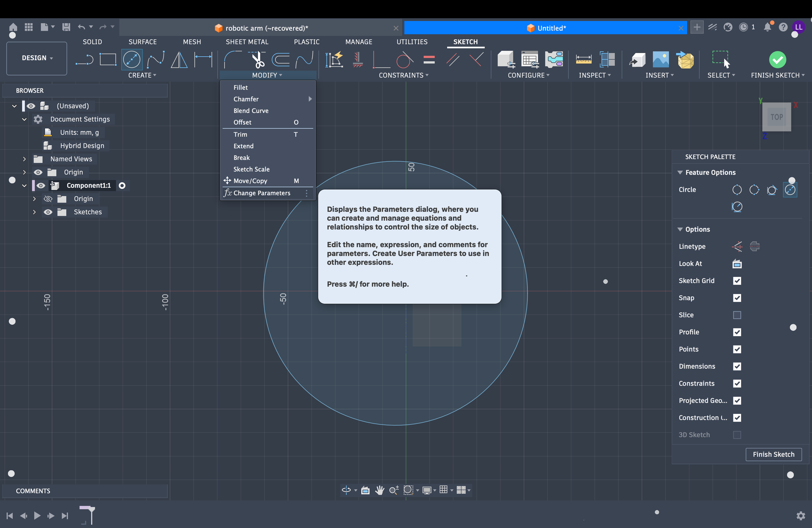Toggle the Profile checkbox

[737, 332]
